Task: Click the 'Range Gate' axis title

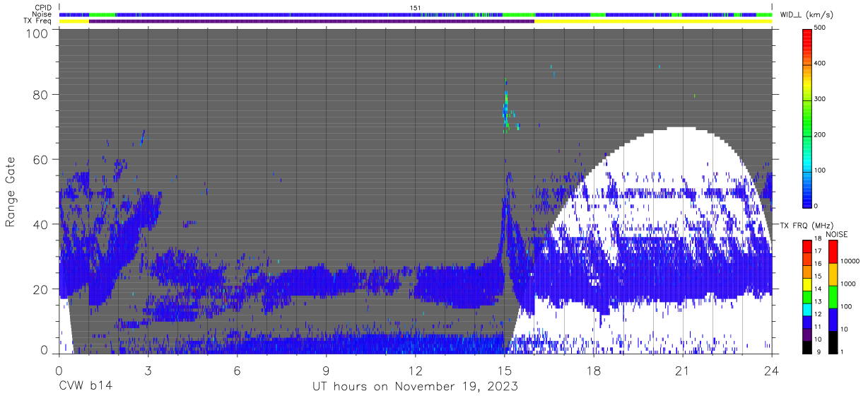Action: 11,192
